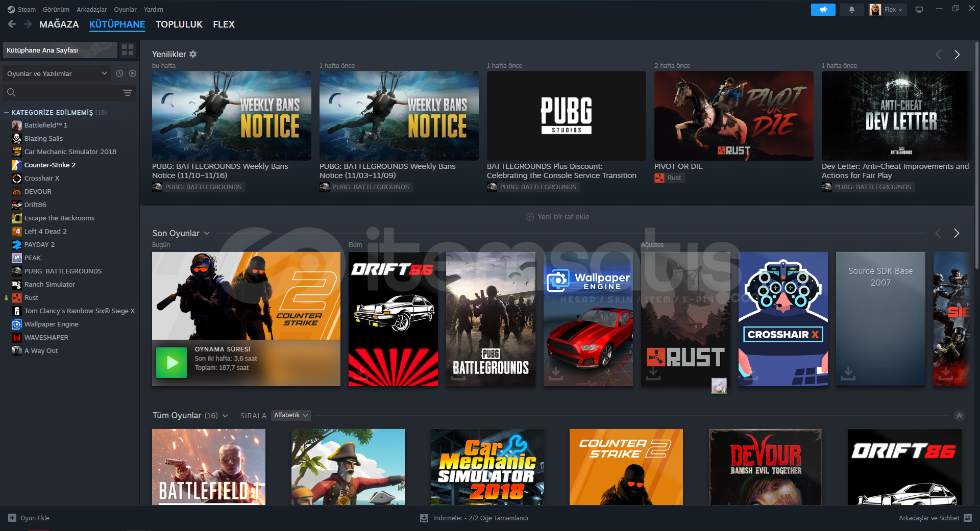Toggle the ready-to-play filter icon
This screenshot has height=531, width=980.
click(x=133, y=73)
